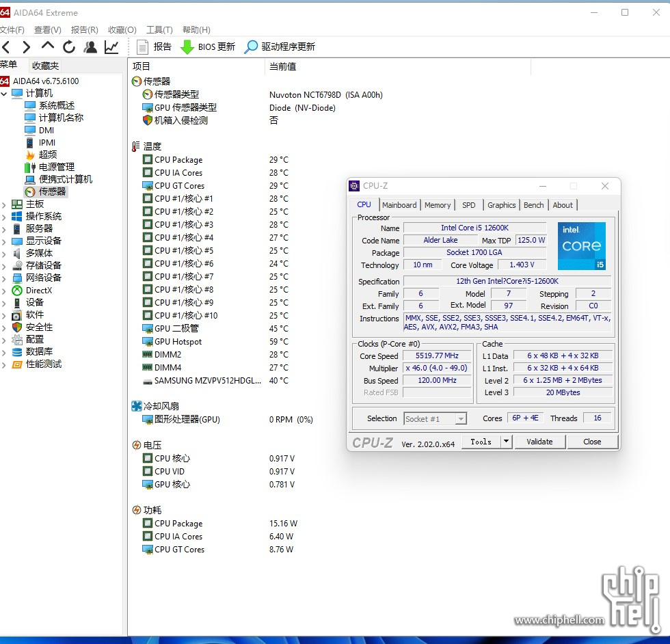
Task: Open the 查看(V) menu
Action: pos(48,30)
